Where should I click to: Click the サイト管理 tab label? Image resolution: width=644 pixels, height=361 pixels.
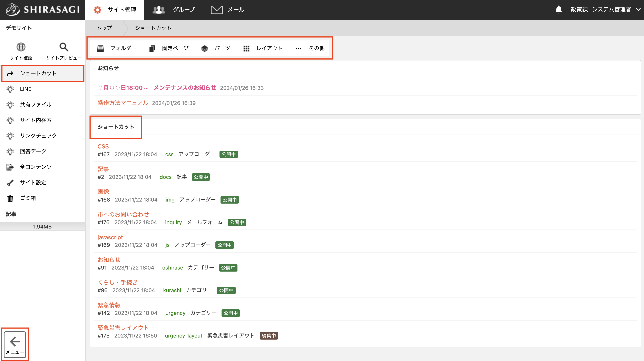pyautogui.click(x=122, y=10)
